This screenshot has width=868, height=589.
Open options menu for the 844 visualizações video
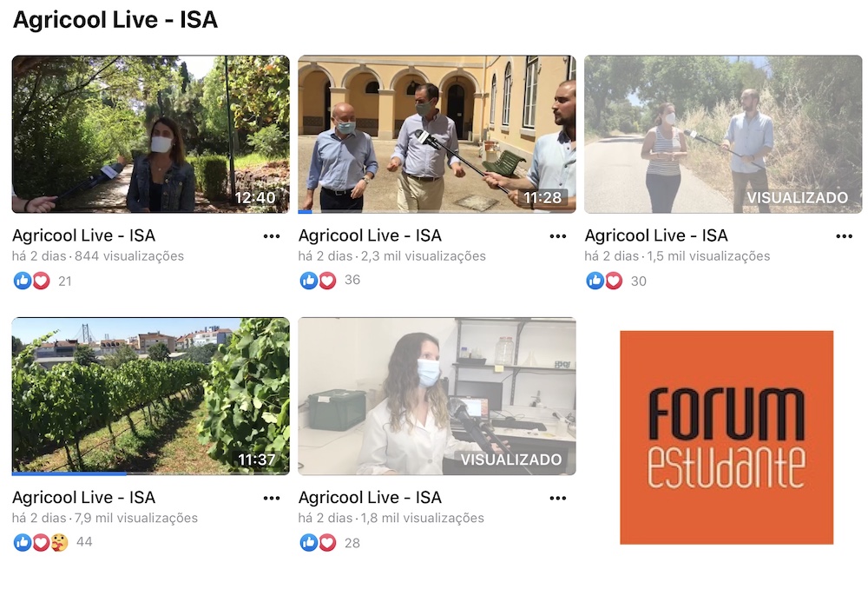[x=271, y=236]
